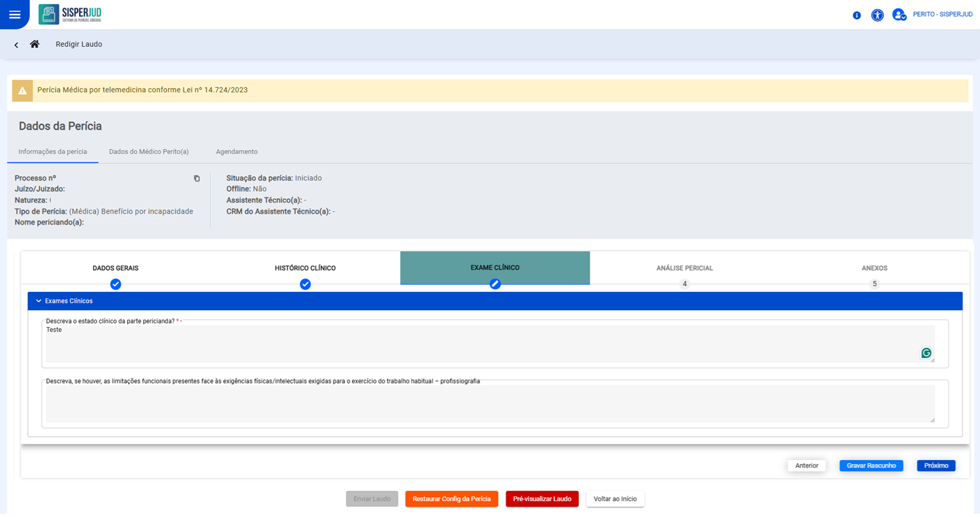This screenshot has width=980, height=517.
Task: Copy the Processo number with copy icon
Action: (197, 178)
